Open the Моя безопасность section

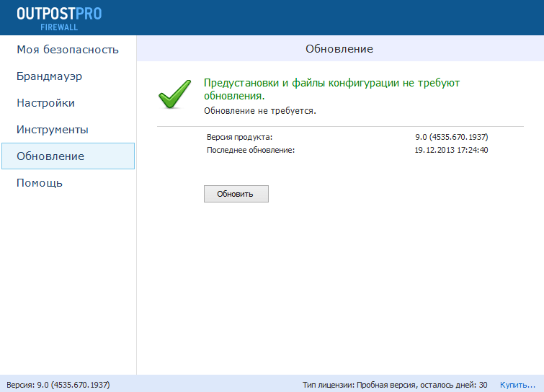68,50
